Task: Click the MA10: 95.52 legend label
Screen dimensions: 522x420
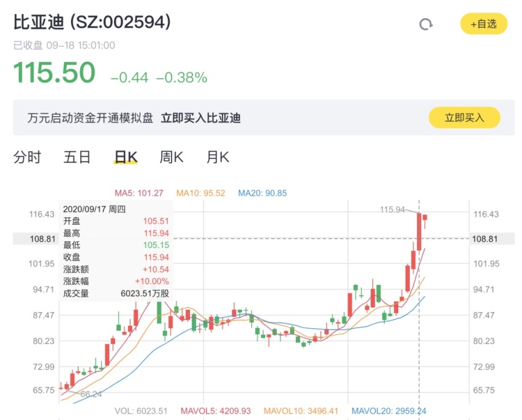Action: pyautogui.click(x=200, y=193)
